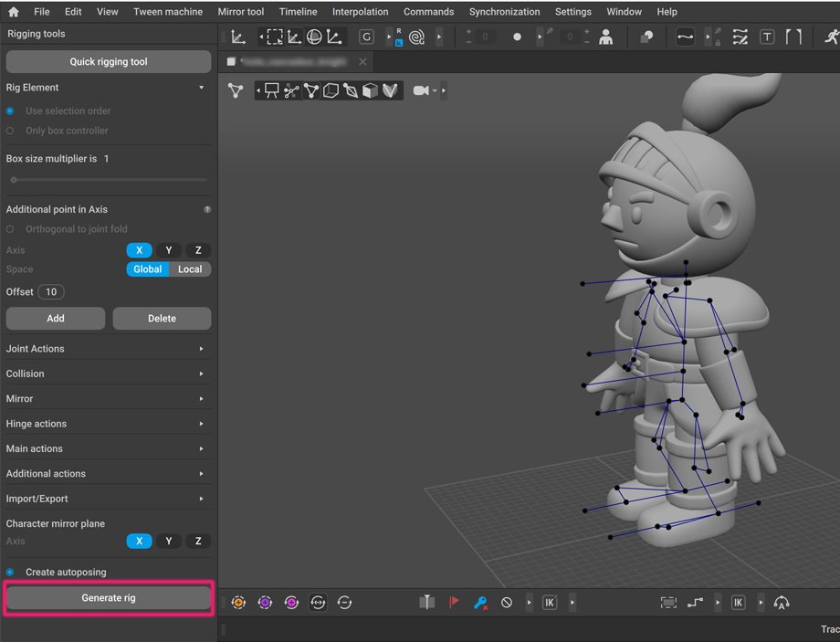This screenshot has width=840, height=642.
Task: Switch Space from Global to Local
Action: [190, 268]
